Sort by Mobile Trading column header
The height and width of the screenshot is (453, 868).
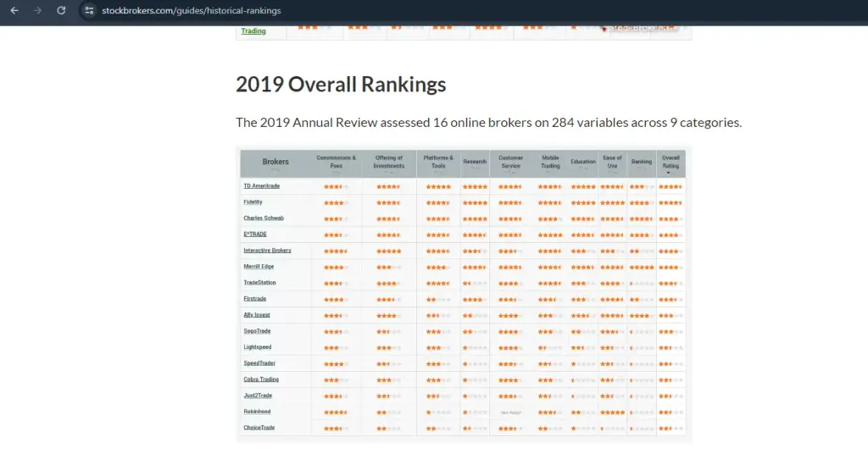click(x=550, y=162)
